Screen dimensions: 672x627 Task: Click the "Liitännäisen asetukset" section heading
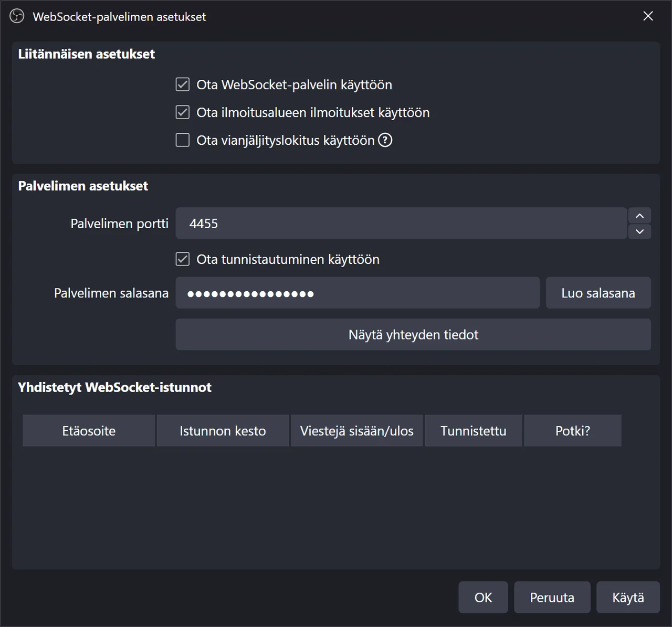(87, 54)
